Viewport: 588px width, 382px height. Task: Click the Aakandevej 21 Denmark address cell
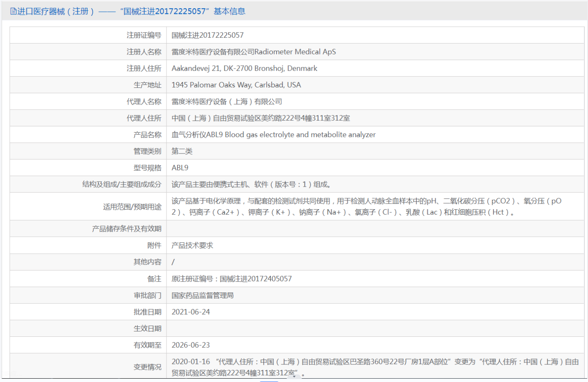pyautogui.click(x=244, y=68)
